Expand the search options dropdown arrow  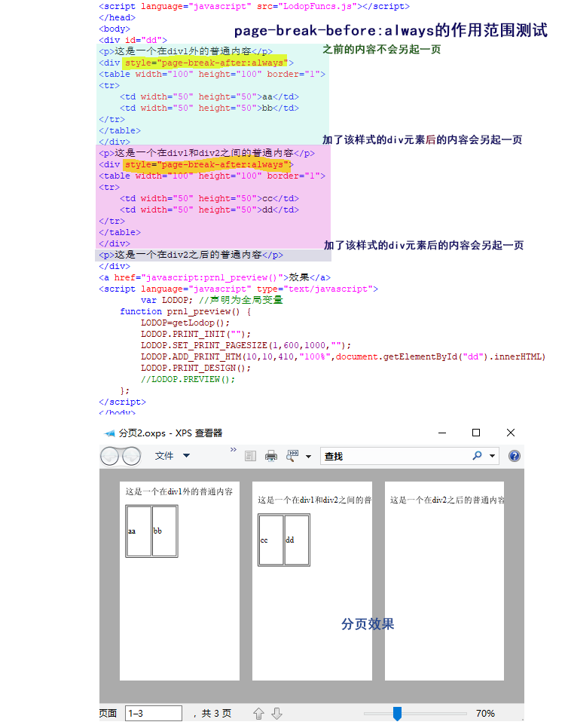[493, 456]
